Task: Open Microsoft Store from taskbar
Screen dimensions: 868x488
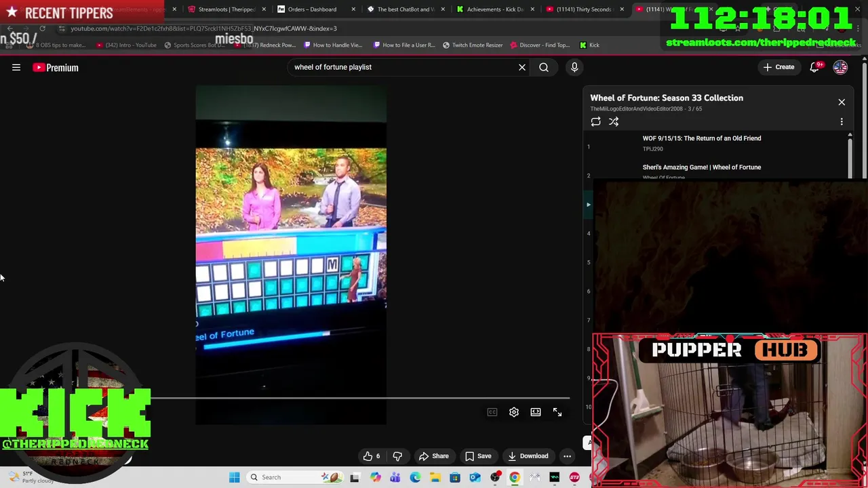Action: click(x=455, y=477)
